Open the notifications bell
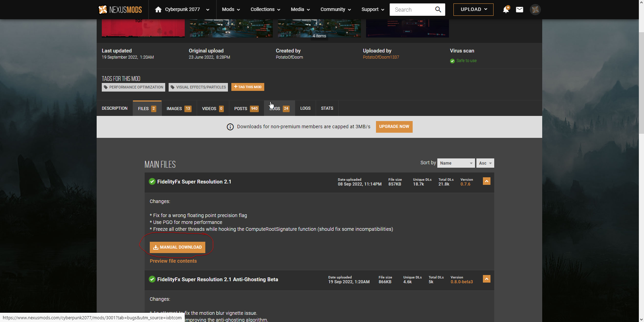This screenshot has width=644, height=322. tap(506, 9)
